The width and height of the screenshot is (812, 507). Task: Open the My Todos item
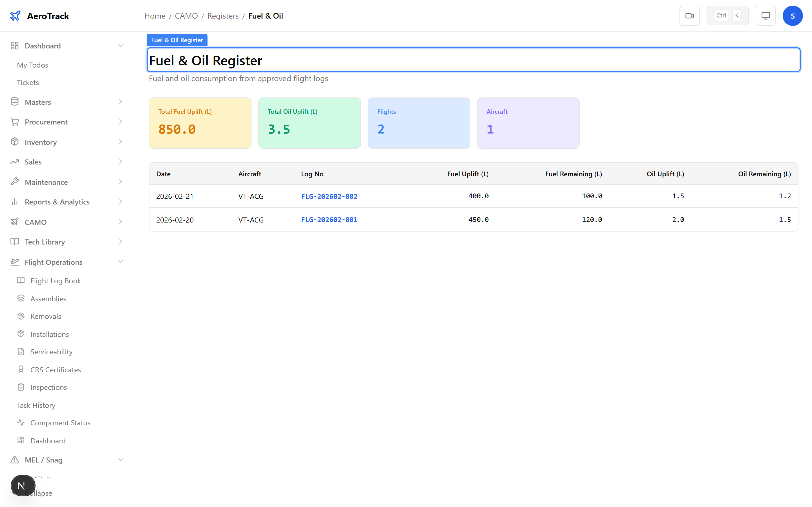pyautogui.click(x=32, y=65)
